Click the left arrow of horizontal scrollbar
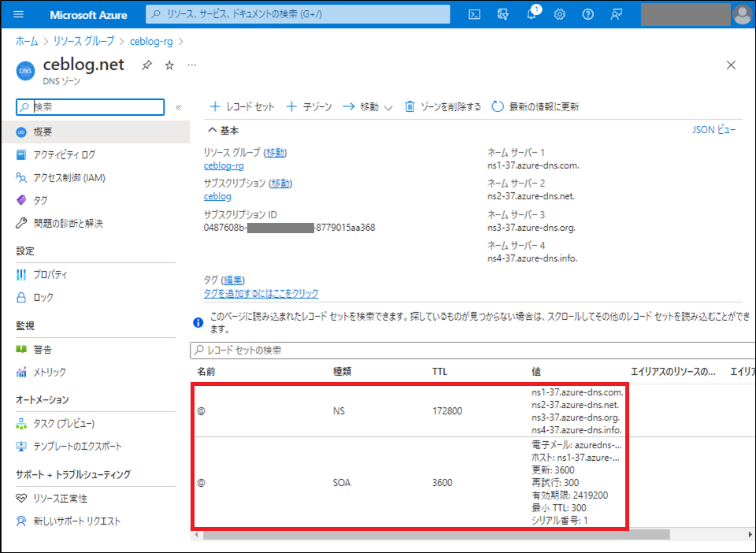The width and height of the screenshot is (756, 553). [196, 534]
